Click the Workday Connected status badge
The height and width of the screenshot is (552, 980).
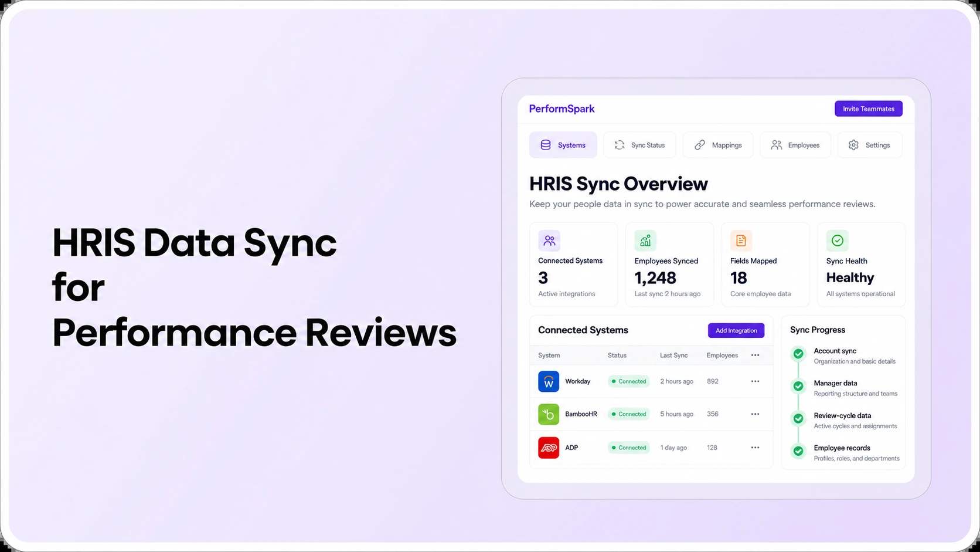pyautogui.click(x=628, y=381)
